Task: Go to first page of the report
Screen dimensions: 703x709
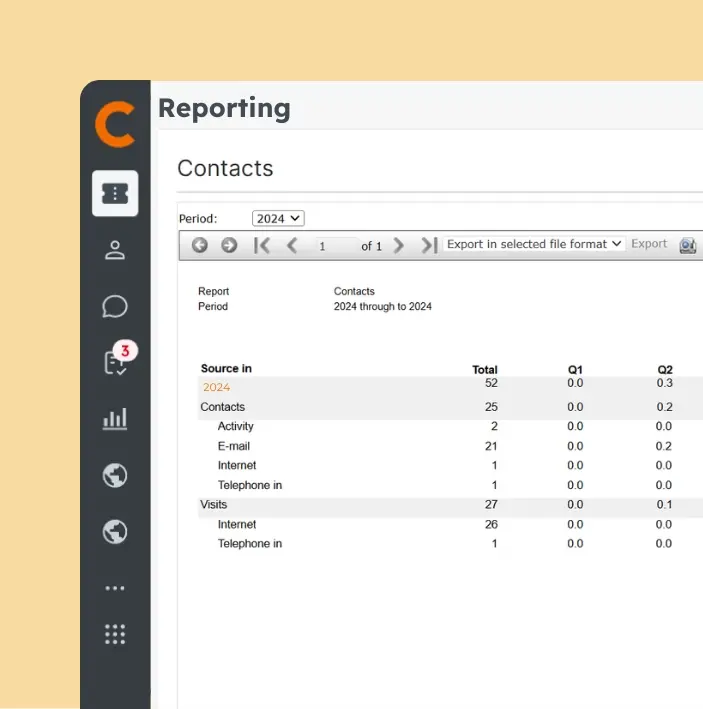Action: tap(262, 245)
